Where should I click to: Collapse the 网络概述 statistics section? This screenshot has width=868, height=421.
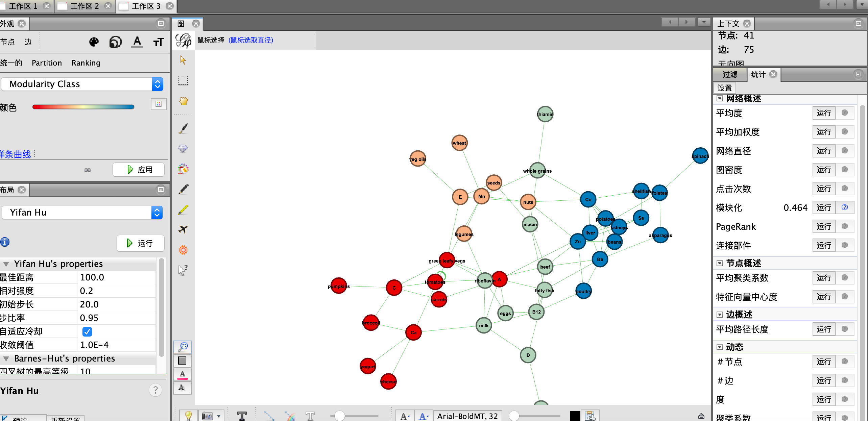(720, 98)
